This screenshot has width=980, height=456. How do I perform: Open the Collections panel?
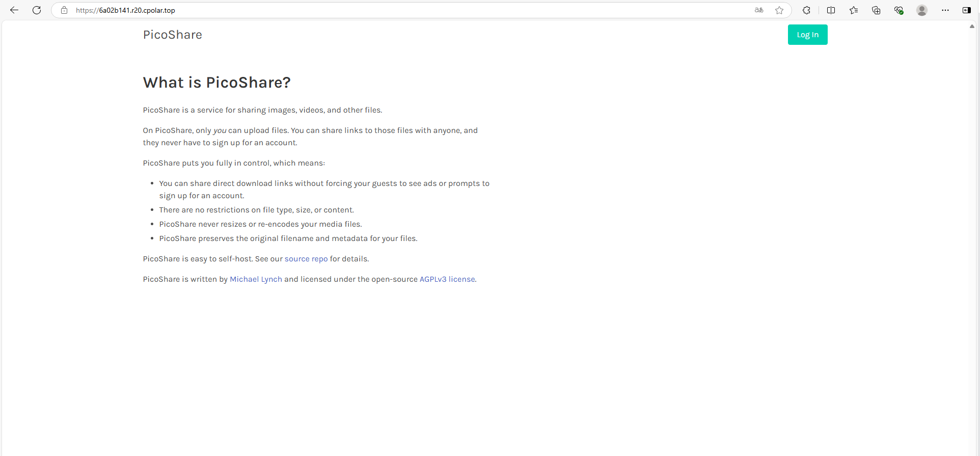click(x=876, y=10)
